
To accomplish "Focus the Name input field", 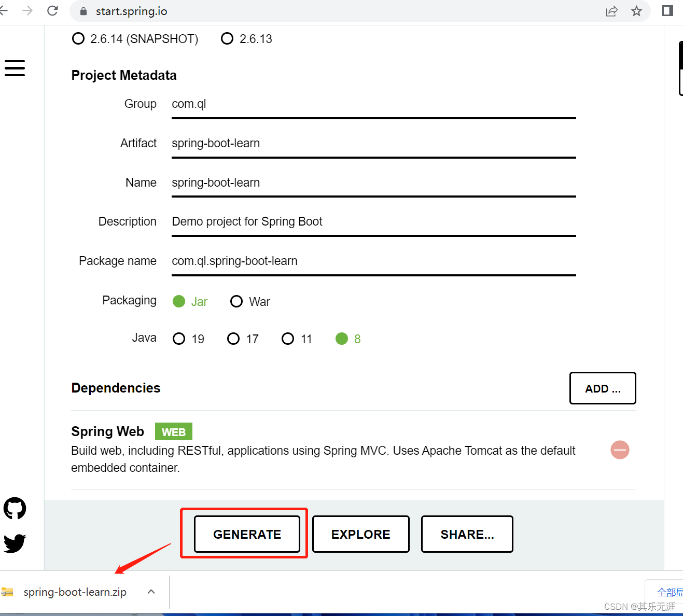I will coord(374,184).
